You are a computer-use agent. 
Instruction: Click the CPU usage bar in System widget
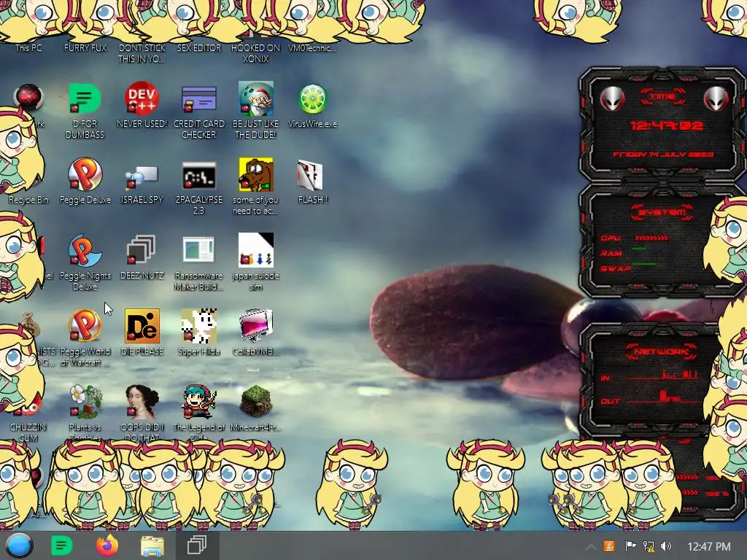(x=651, y=238)
